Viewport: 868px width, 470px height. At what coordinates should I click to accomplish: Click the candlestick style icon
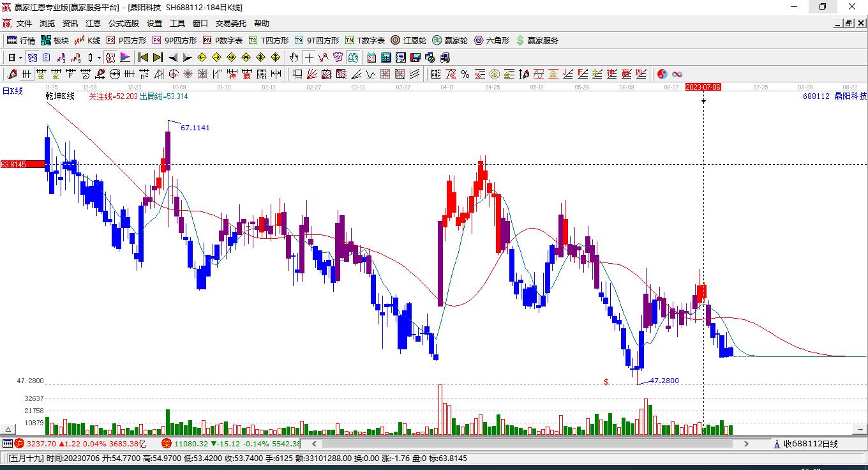pyautogui.click(x=90, y=57)
